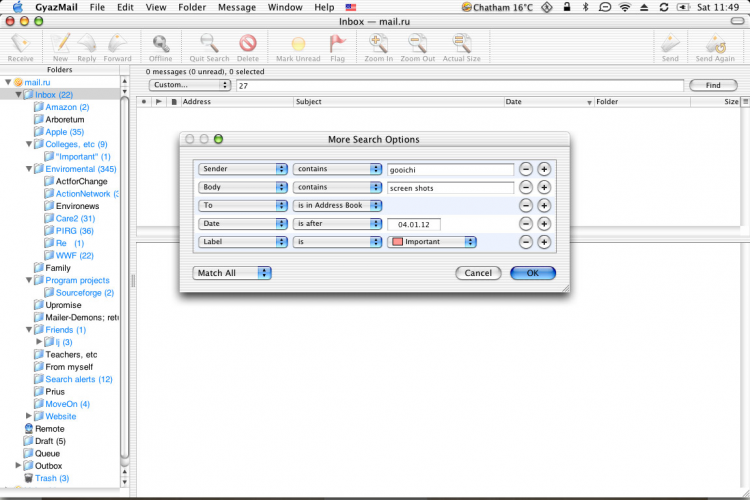
Task: Select the Amazon (2) folder
Action: click(x=67, y=107)
